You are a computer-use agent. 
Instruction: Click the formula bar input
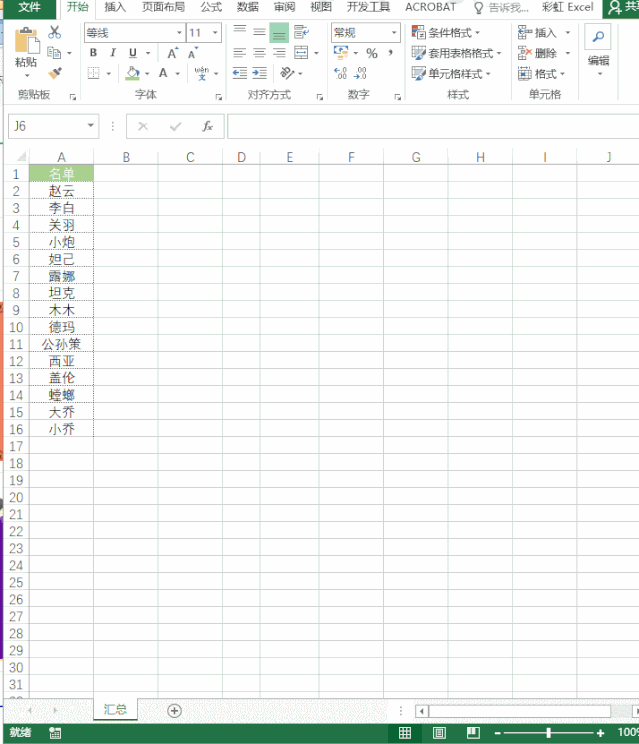[x=433, y=126]
